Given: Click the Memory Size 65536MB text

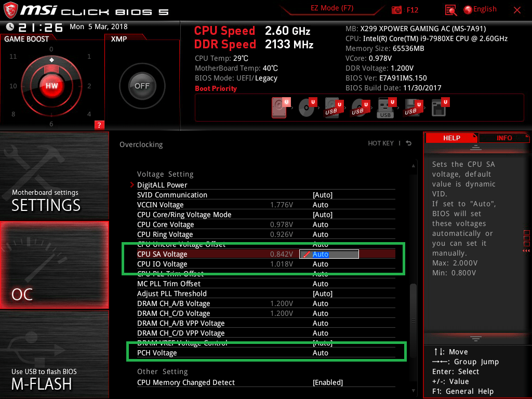Looking at the screenshot, I should pyautogui.click(x=385, y=48).
